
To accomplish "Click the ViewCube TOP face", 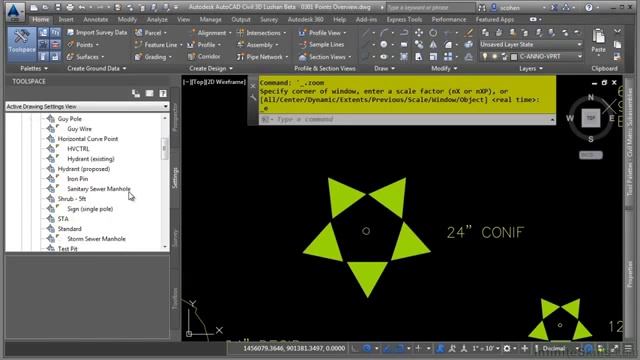I will (x=591, y=118).
